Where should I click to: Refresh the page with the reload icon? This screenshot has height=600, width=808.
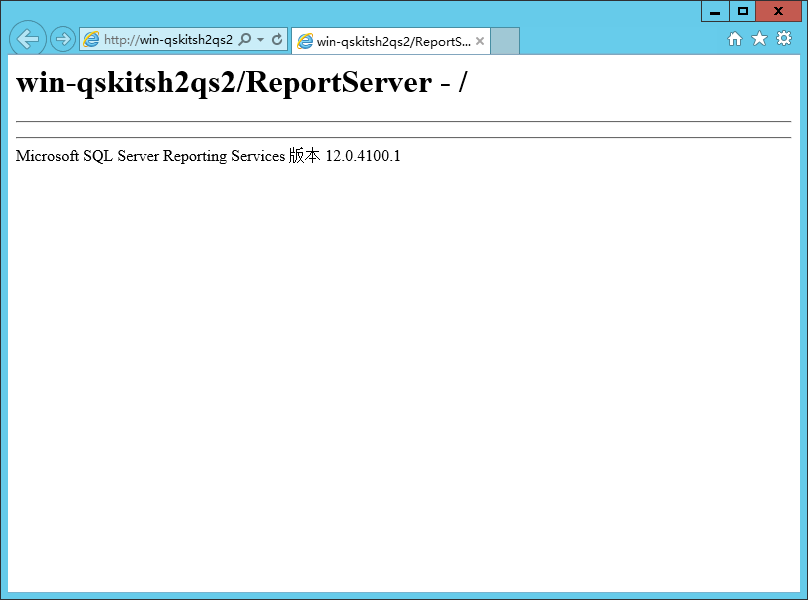tap(277, 39)
